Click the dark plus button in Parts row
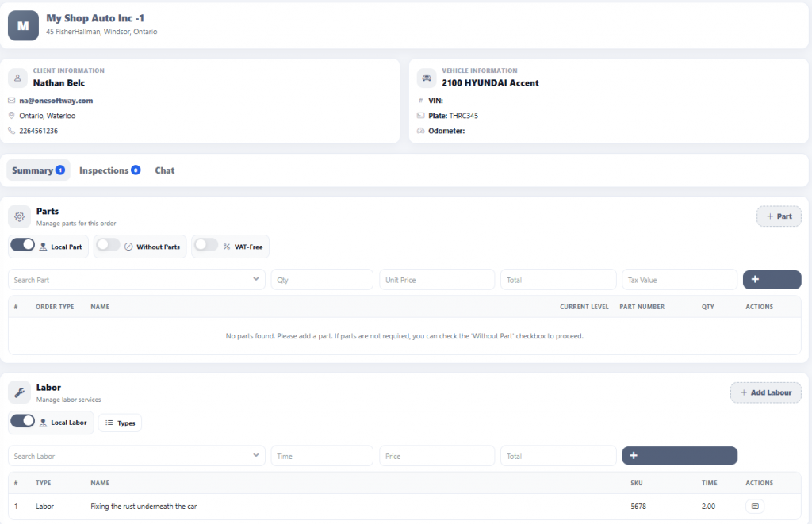 tap(771, 280)
